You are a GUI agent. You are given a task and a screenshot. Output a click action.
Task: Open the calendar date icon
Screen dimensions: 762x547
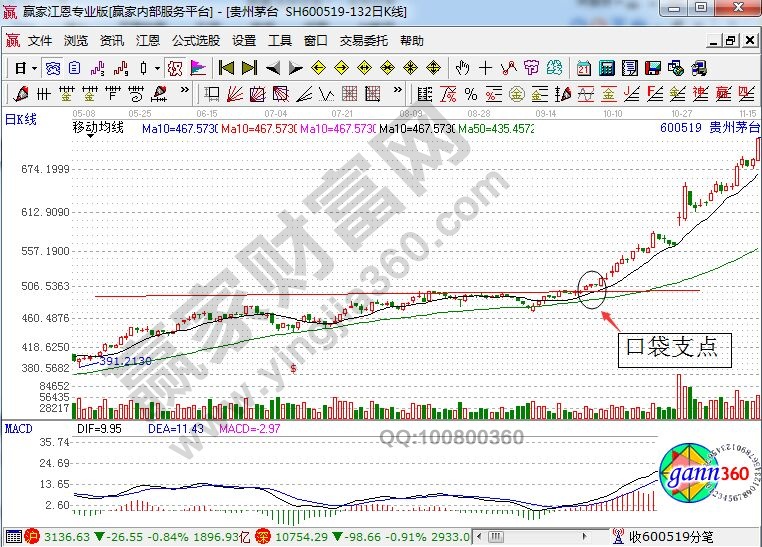pos(584,68)
